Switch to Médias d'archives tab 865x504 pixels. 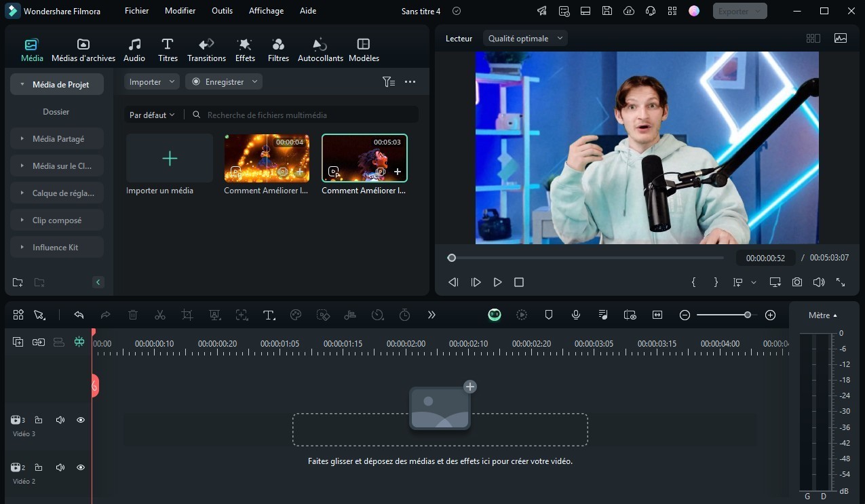83,50
